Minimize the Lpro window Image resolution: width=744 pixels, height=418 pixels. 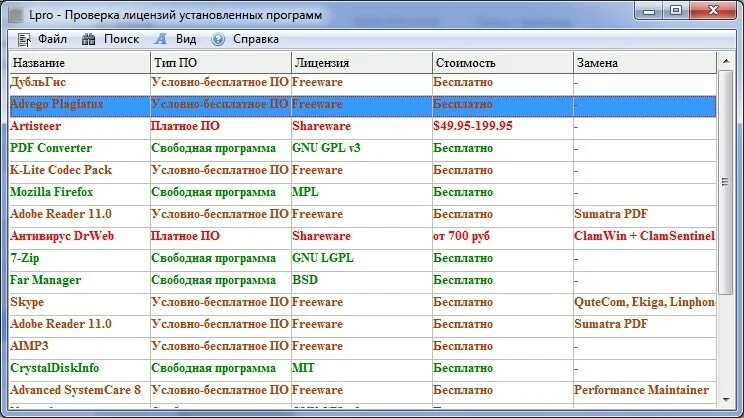coord(649,11)
